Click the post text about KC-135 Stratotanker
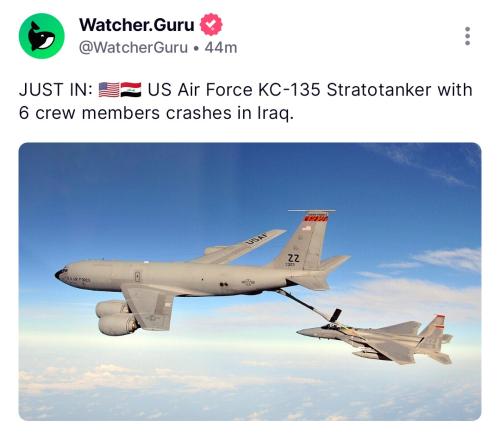 pyautogui.click(x=246, y=101)
